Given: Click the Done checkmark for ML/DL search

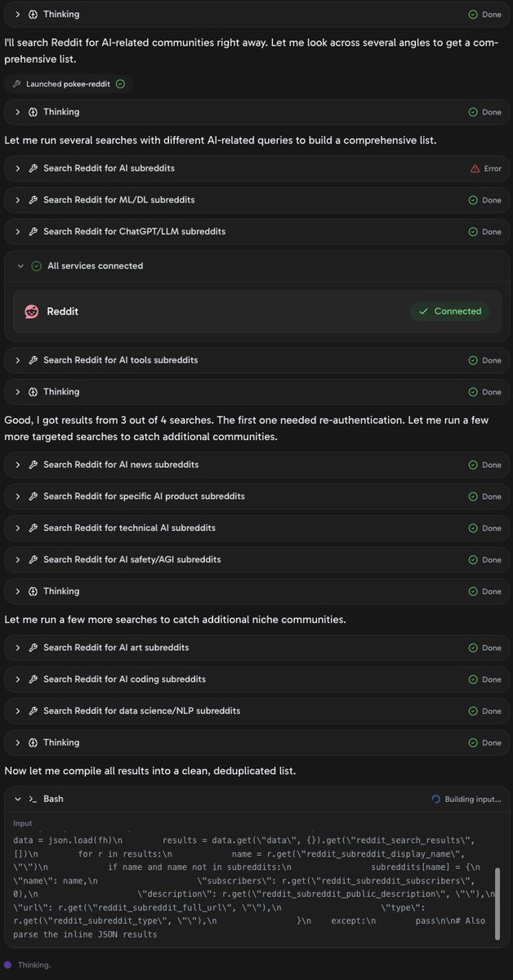Looking at the screenshot, I should (x=473, y=200).
